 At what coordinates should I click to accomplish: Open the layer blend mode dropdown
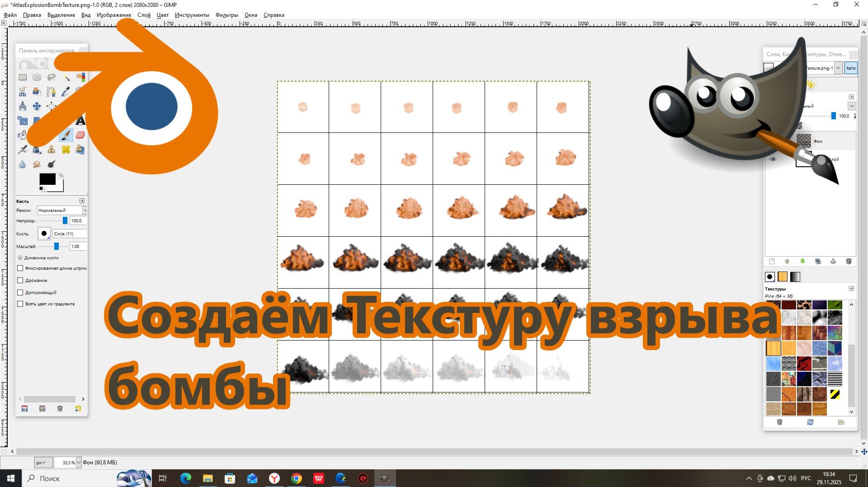click(x=852, y=106)
